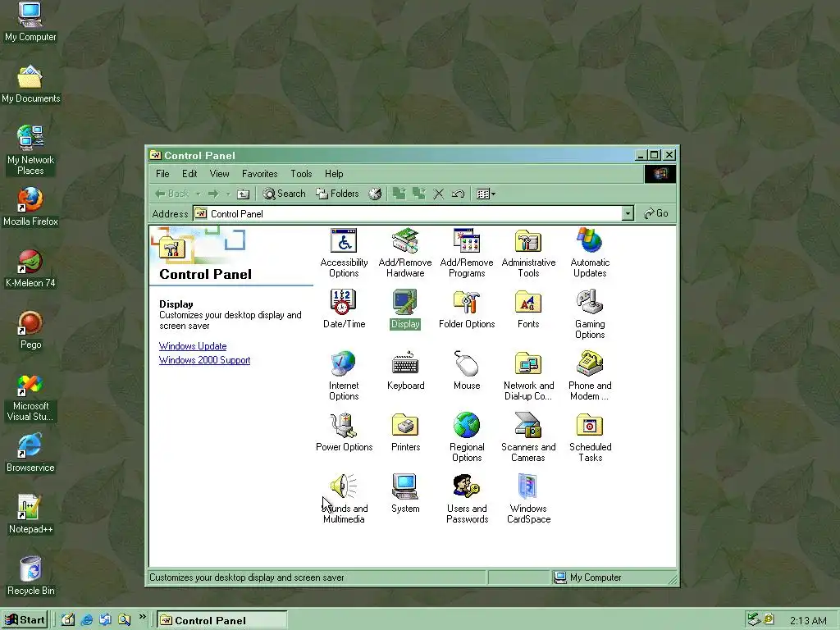Select Notepad++ desktop shortcut
Viewport: 840px width, 630px height.
[30, 515]
